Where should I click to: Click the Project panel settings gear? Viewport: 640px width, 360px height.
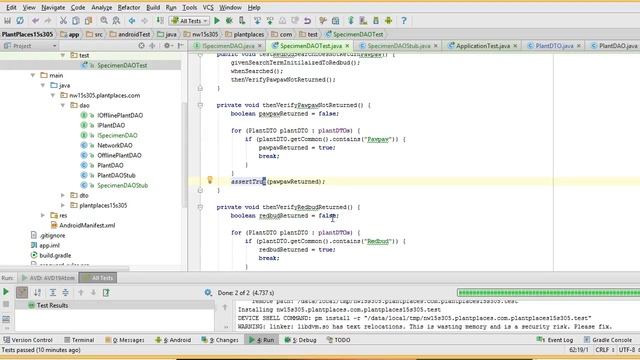[167, 46]
